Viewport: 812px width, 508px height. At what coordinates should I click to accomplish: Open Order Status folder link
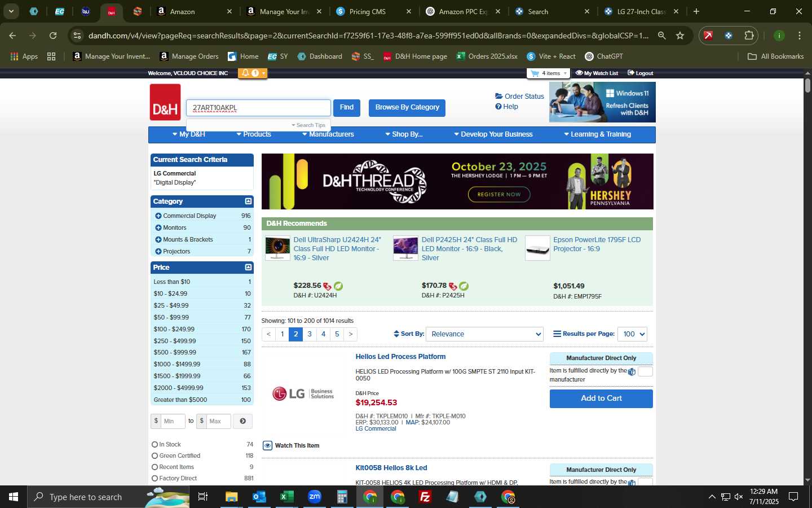(x=519, y=97)
